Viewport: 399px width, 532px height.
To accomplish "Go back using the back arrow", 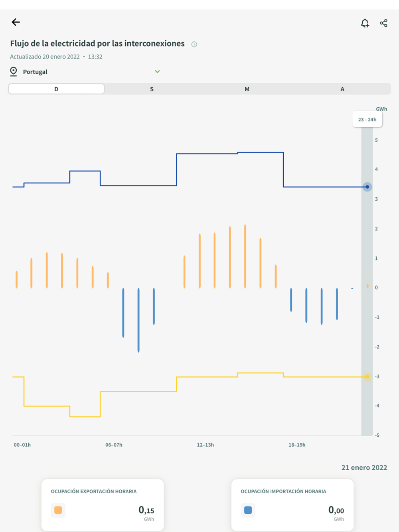I will [x=16, y=22].
